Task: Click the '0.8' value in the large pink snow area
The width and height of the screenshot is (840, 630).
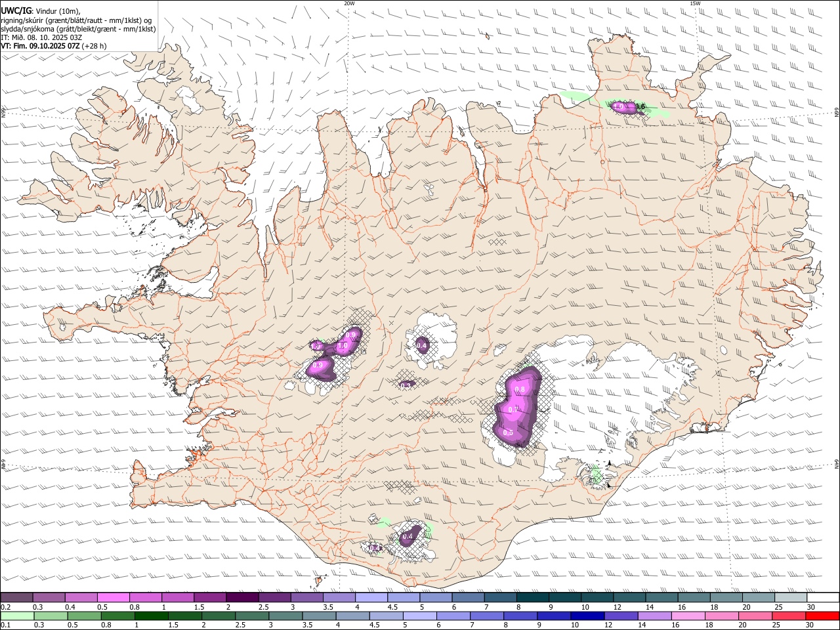Action: [x=520, y=390]
